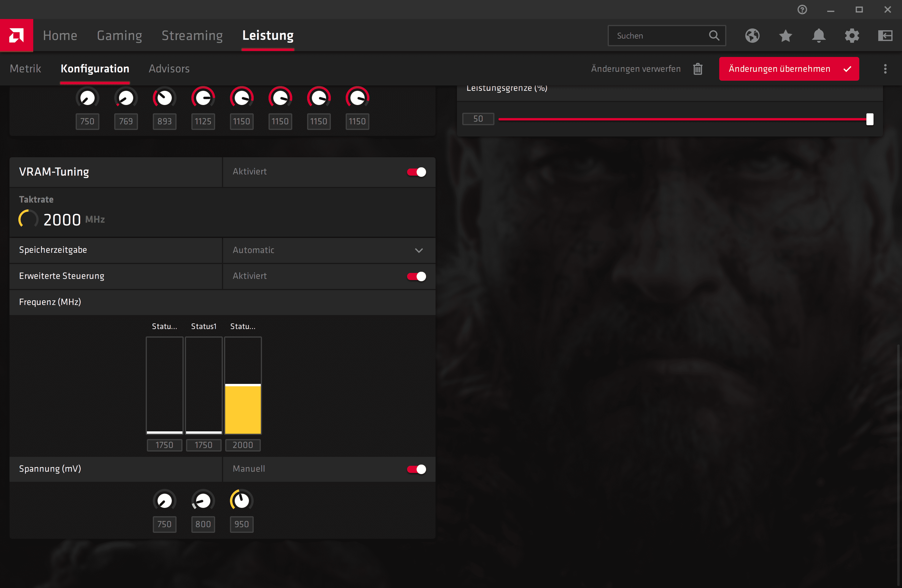
Task: Click the voltage knob above 769
Action: click(x=126, y=98)
